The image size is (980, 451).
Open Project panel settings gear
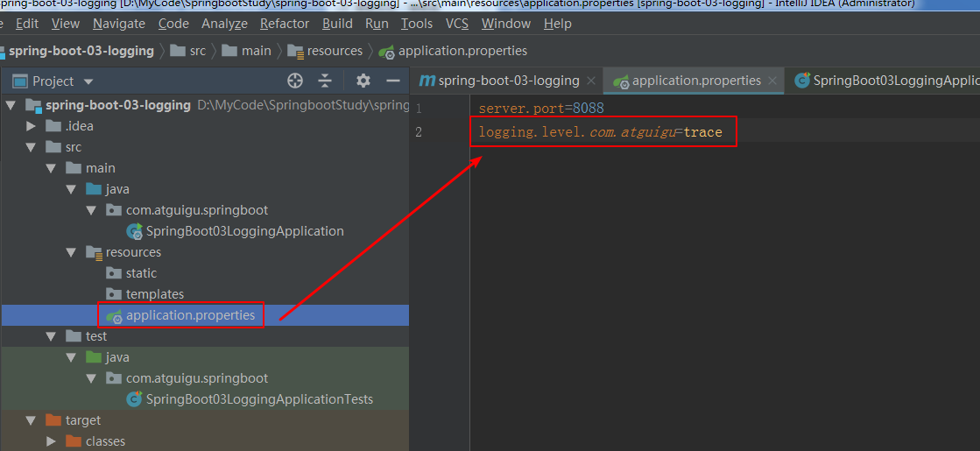tap(363, 81)
